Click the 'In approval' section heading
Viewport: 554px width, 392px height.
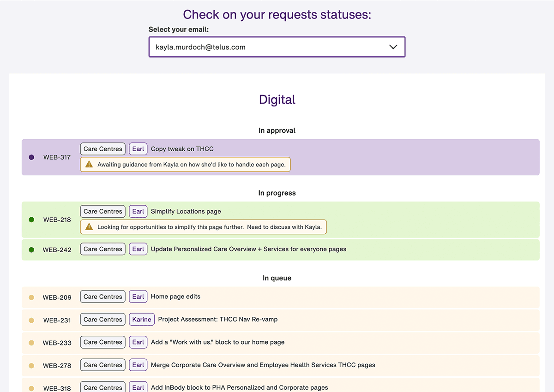point(277,131)
